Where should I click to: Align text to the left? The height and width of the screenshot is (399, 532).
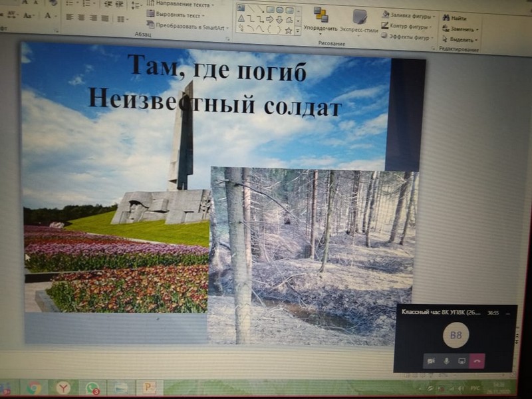(70, 17)
